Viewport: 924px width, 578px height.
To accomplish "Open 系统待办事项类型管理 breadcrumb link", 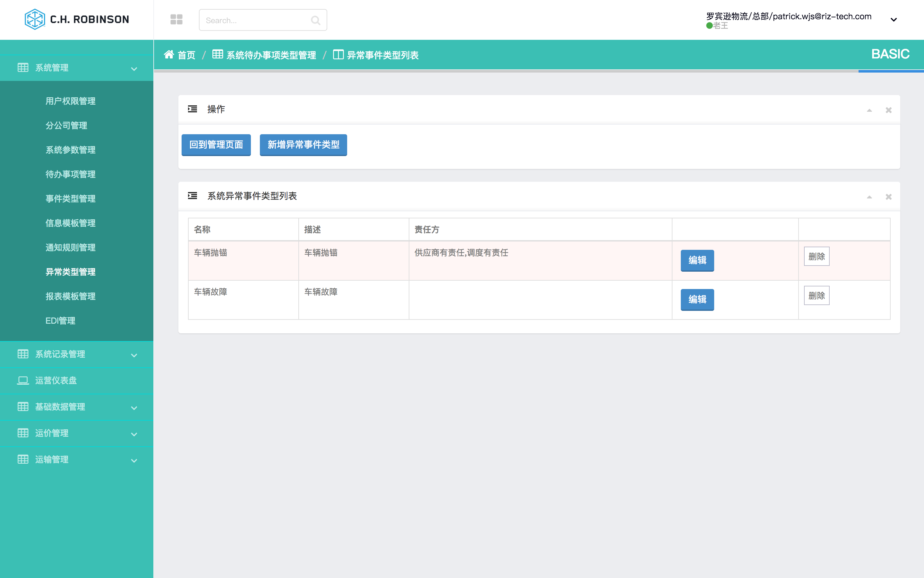I will click(271, 55).
